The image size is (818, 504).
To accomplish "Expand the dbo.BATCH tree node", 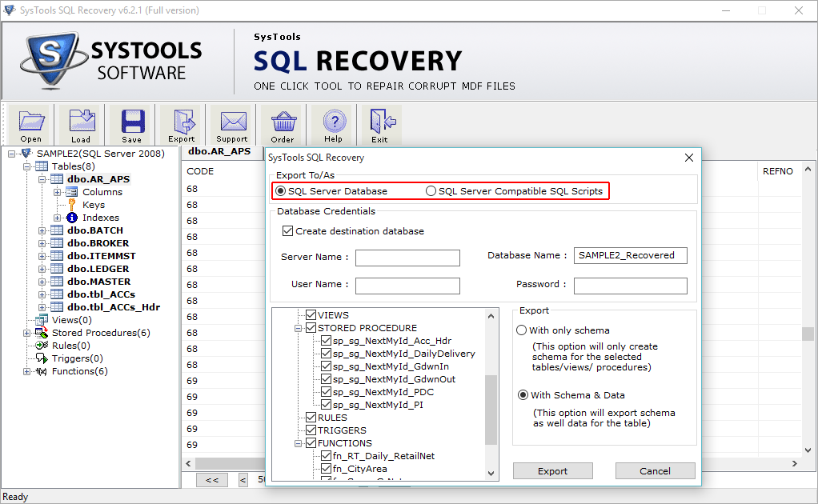I will click(x=42, y=230).
